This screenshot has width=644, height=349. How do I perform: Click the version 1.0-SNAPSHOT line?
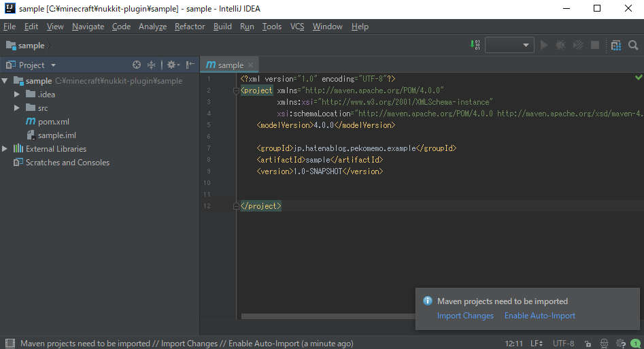320,171
